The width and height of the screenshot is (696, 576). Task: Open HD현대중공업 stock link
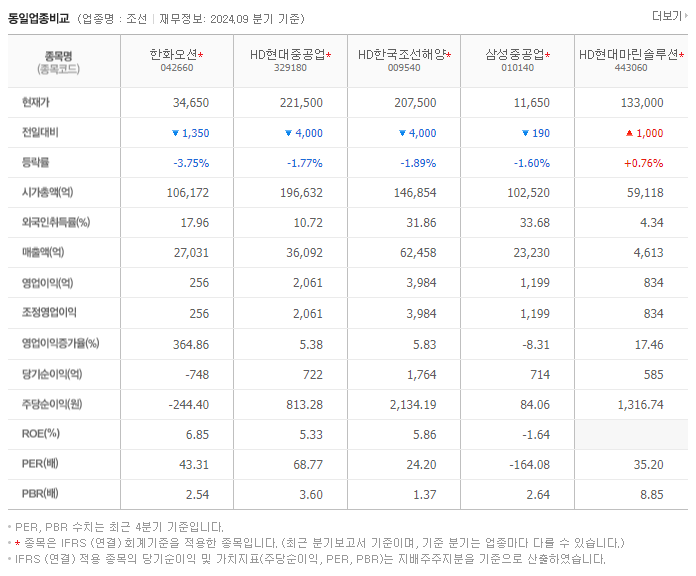click(x=288, y=55)
